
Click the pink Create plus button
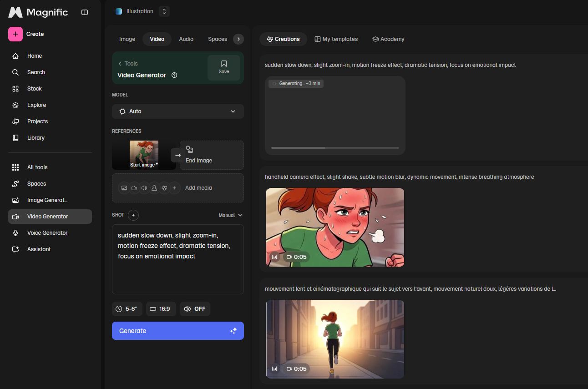click(15, 34)
